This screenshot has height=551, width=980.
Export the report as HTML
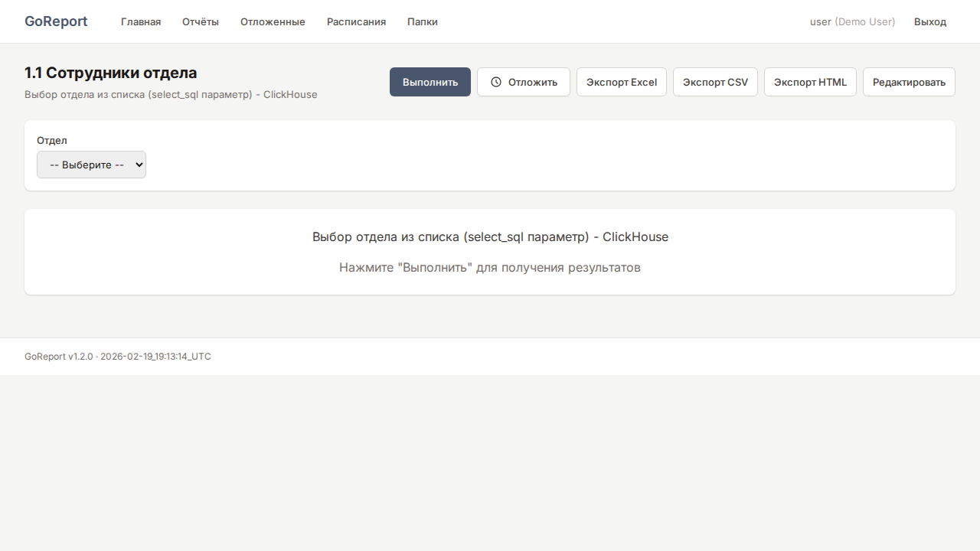[810, 82]
